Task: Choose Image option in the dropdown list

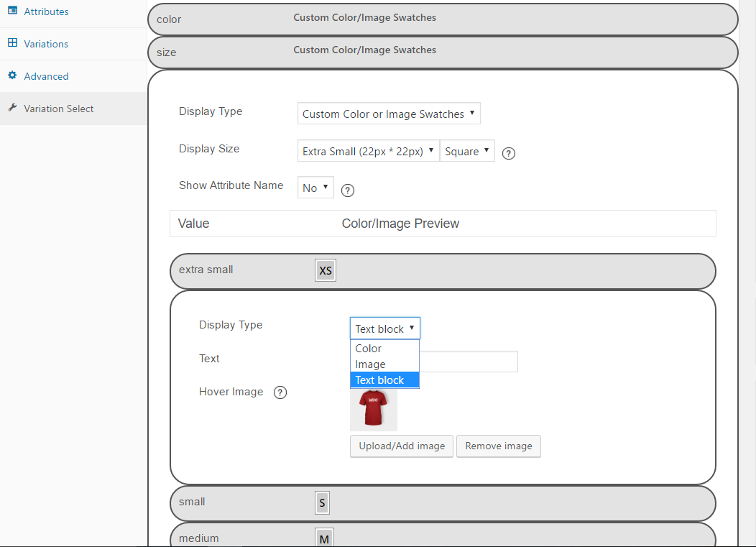Action: point(371,364)
